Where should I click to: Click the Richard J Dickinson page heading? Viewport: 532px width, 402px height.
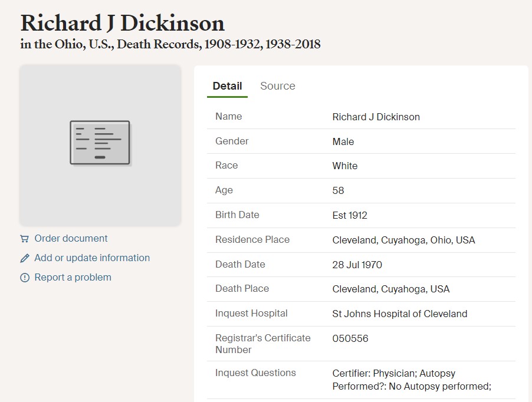tap(123, 23)
